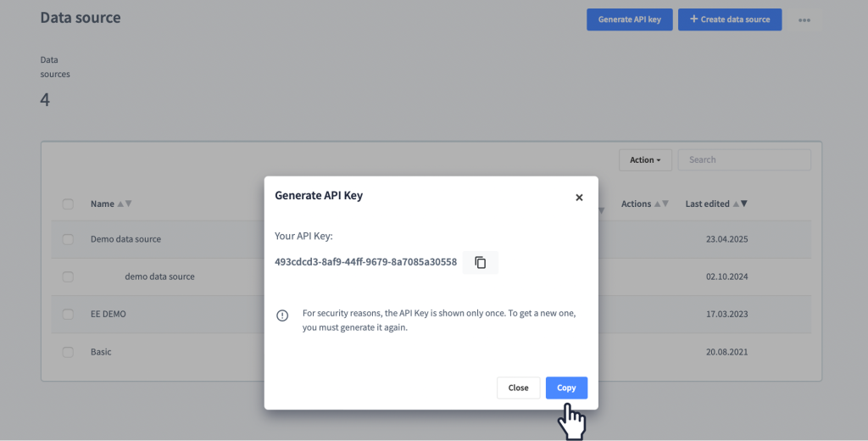The image size is (868, 441).
Task: Click into the Search field
Action: (x=744, y=159)
